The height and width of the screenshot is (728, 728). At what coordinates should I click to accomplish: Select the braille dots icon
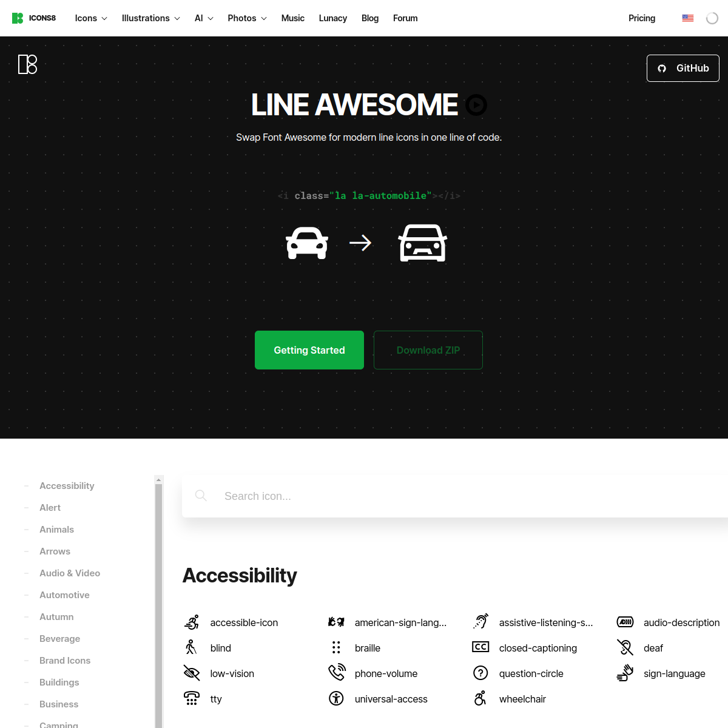336,647
